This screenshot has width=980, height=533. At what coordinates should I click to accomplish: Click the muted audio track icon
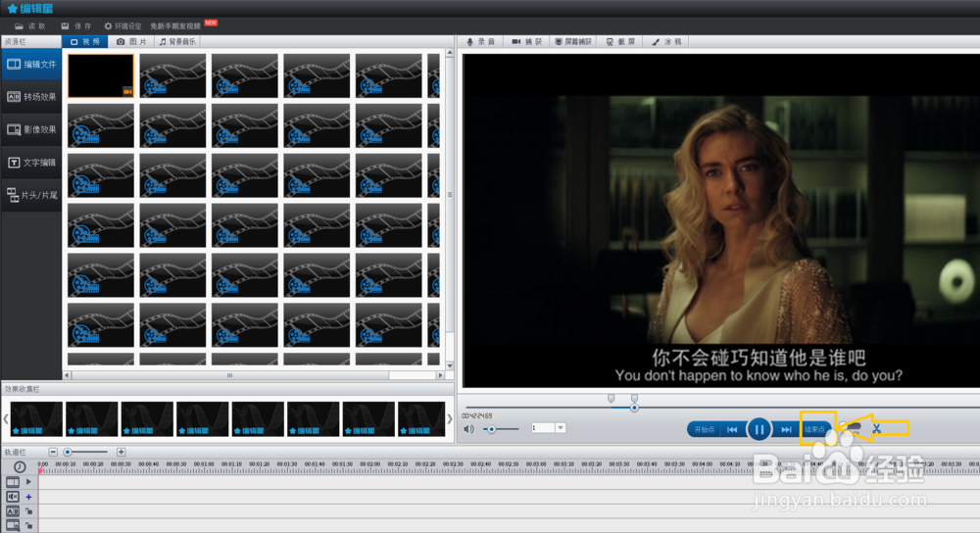[13, 497]
